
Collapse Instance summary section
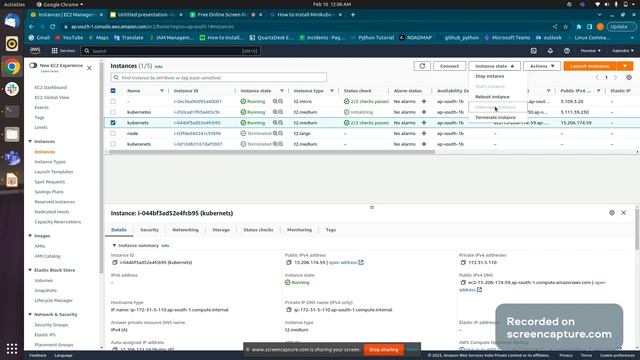114,245
